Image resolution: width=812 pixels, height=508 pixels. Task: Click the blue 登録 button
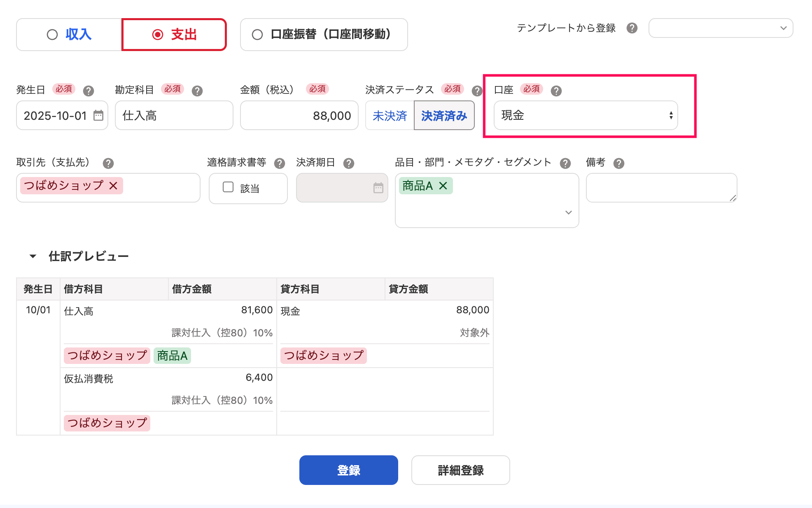pos(348,470)
